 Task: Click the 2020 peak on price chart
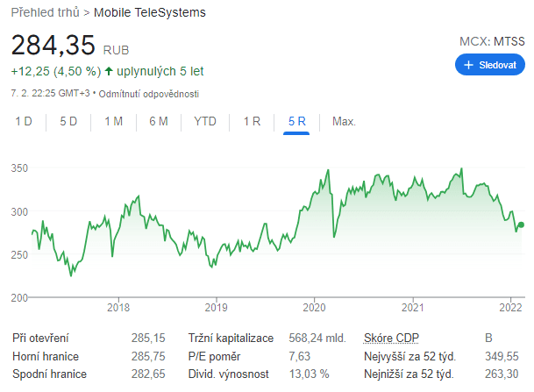point(328,170)
